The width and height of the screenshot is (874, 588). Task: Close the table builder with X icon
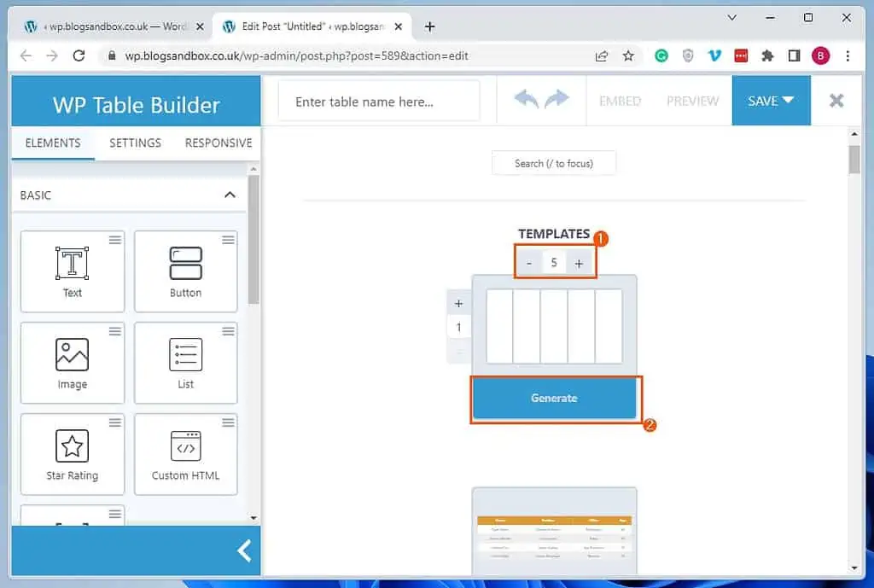836,101
